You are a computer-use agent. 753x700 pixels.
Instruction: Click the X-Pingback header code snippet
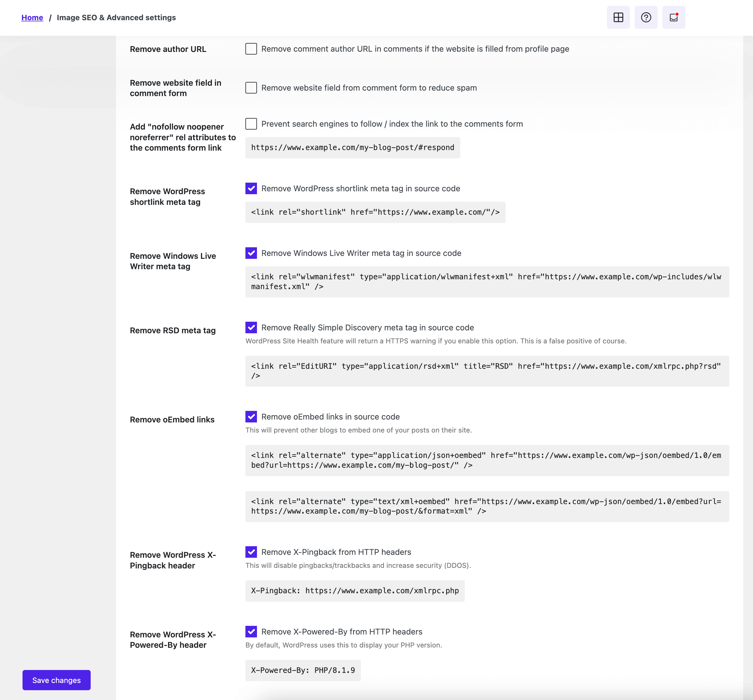point(355,591)
